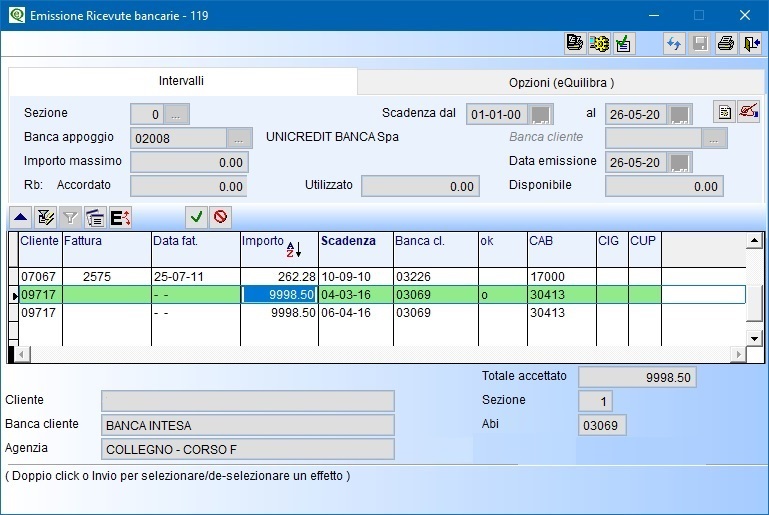
Task: Click the blue up-triangle collapse icon
Action: (x=20, y=216)
